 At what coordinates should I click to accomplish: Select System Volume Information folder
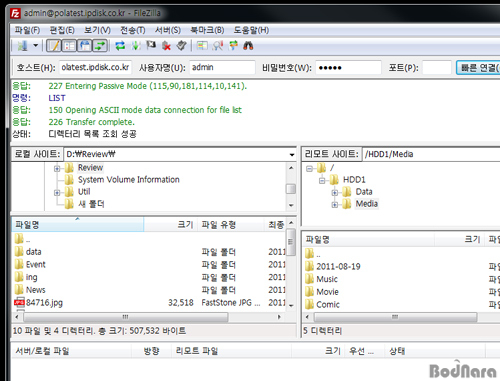(x=128, y=180)
